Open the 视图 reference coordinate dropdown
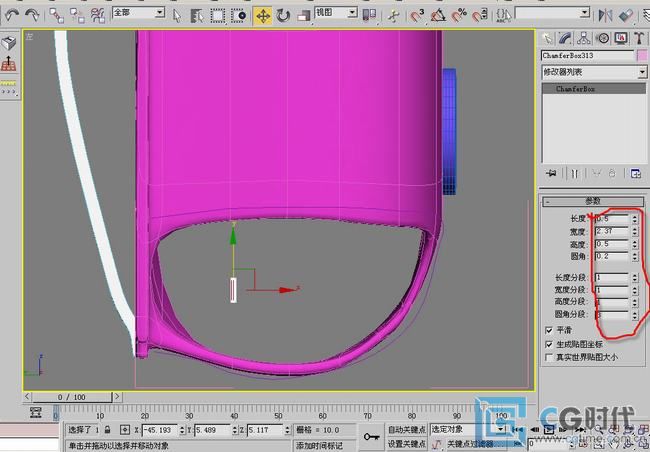 click(x=336, y=13)
